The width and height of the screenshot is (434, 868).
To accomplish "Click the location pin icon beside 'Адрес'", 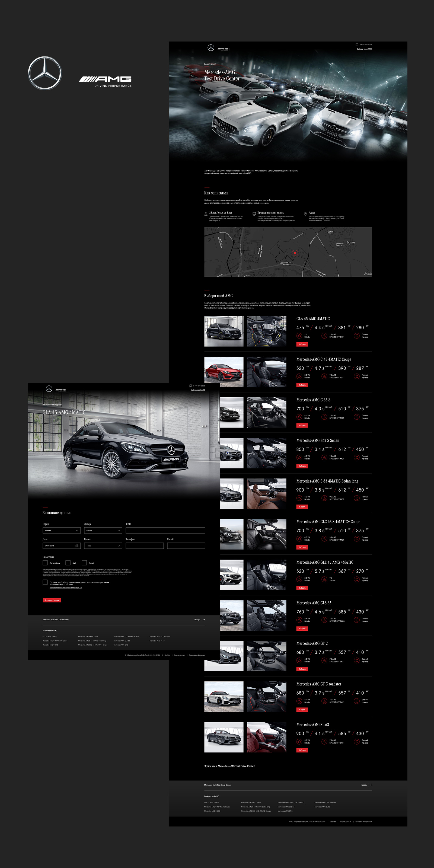I will pyautogui.click(x=305, y=214).
